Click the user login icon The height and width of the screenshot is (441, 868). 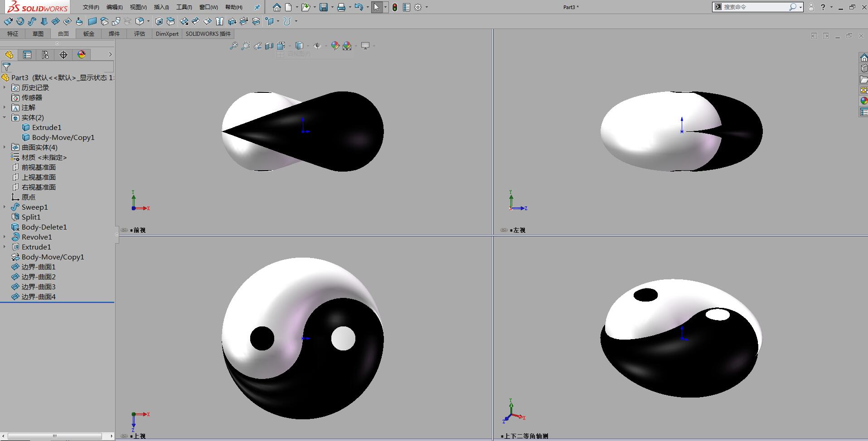811,7
